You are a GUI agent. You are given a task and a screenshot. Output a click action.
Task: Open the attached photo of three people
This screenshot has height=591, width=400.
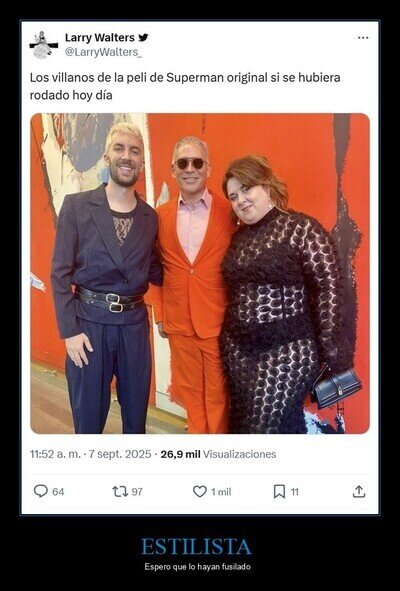click(200, 273)
